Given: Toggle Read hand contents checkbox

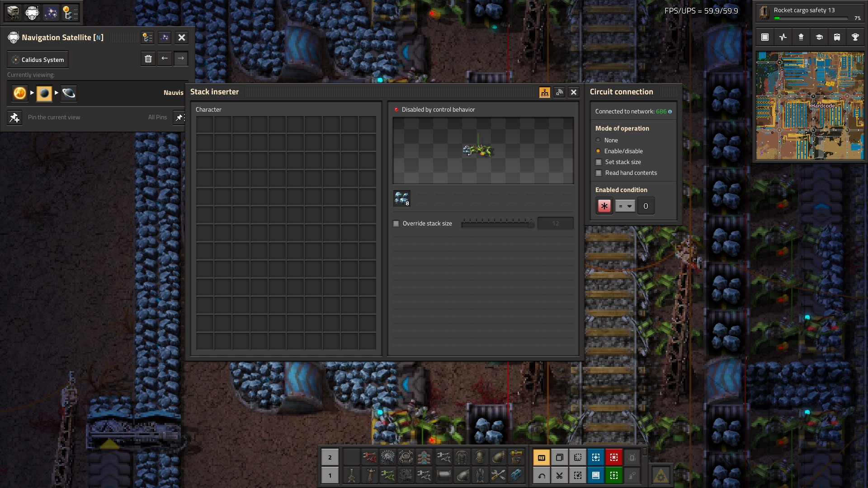Looking at the screenshot, I should click(x=599, y=173).
